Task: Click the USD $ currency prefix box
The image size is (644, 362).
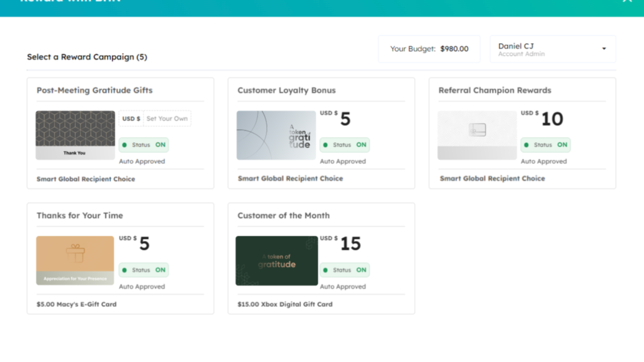Action: (131, 119)
